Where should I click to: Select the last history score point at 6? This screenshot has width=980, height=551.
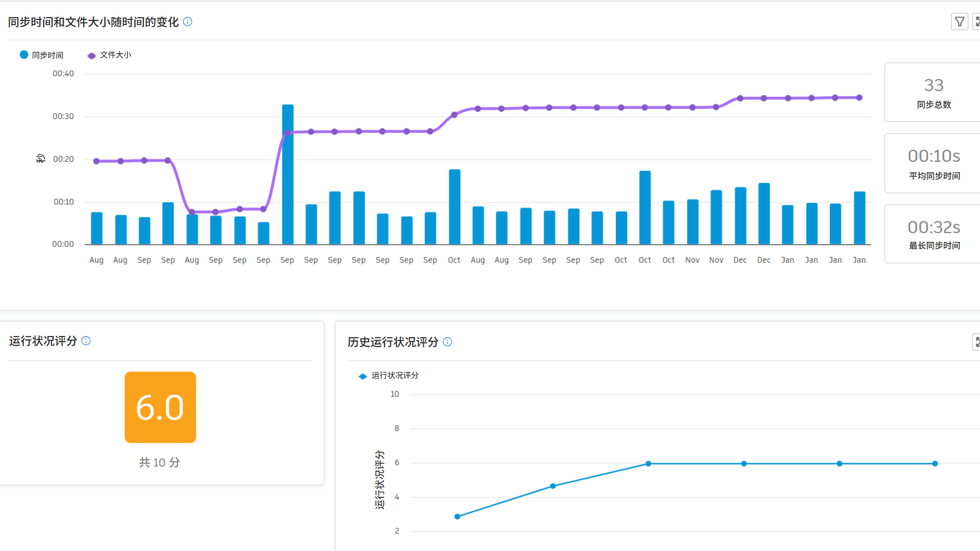point(935,464)
